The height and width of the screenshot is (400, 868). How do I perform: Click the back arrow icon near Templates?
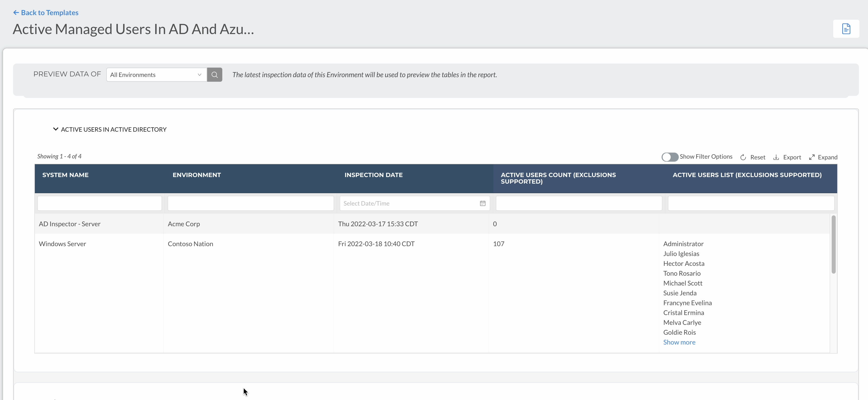16,12
